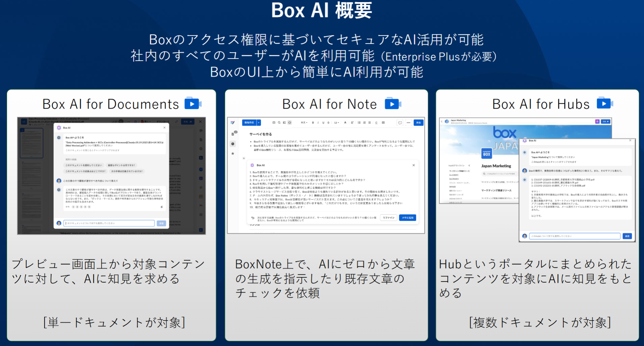The height and width of the screenshot is (346, 644).
Task: Focus the search field in Japan Marketing hub
Action: [501, 174]
